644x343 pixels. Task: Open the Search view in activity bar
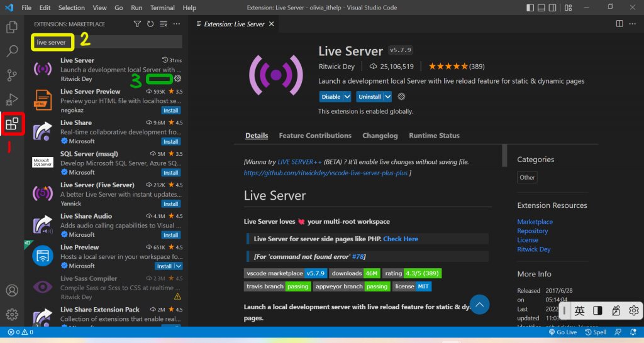click(12, 51)
